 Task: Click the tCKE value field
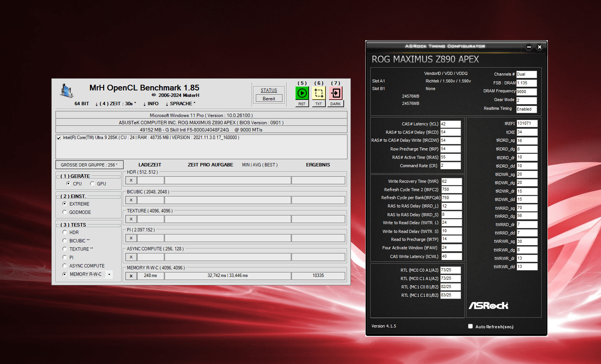(x=527, y=132)
